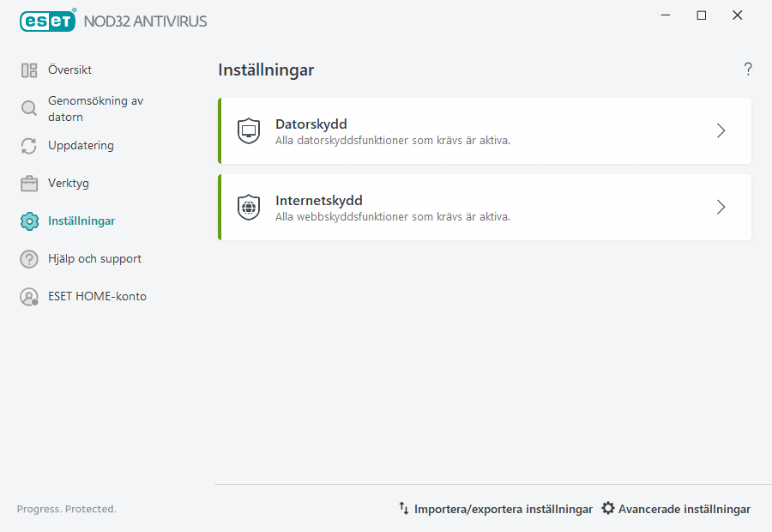Image resolution: width=772 pixels, height=532 pixels.
Task: Click the Hjälp och support question icon
Action: [x=29, y=258]
